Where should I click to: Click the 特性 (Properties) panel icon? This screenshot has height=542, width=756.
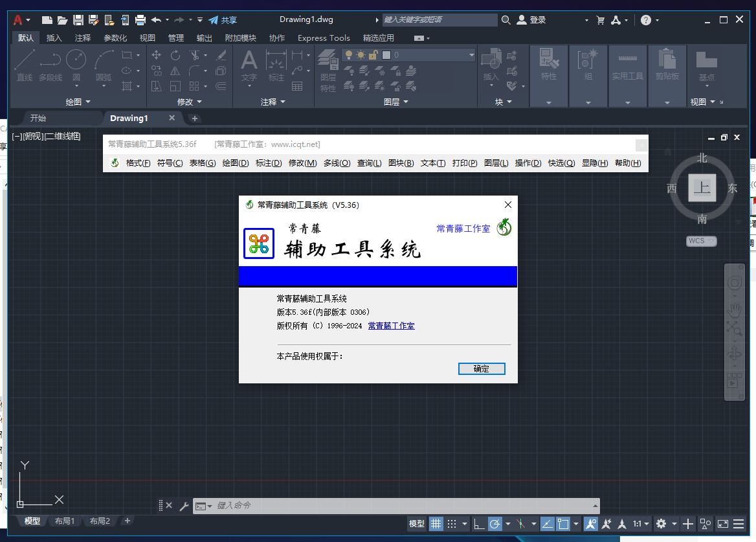pyautogui.click(x=549, y=67)
